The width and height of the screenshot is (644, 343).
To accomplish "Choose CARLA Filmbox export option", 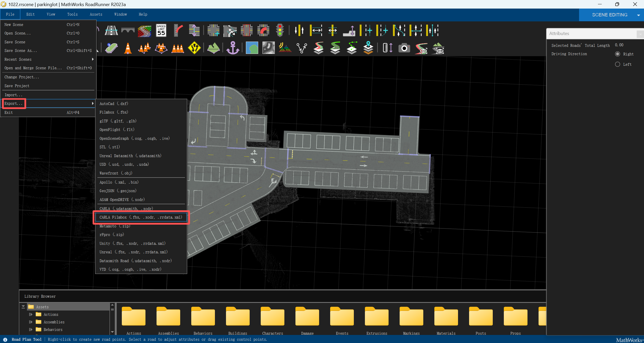I will (141, 217).
